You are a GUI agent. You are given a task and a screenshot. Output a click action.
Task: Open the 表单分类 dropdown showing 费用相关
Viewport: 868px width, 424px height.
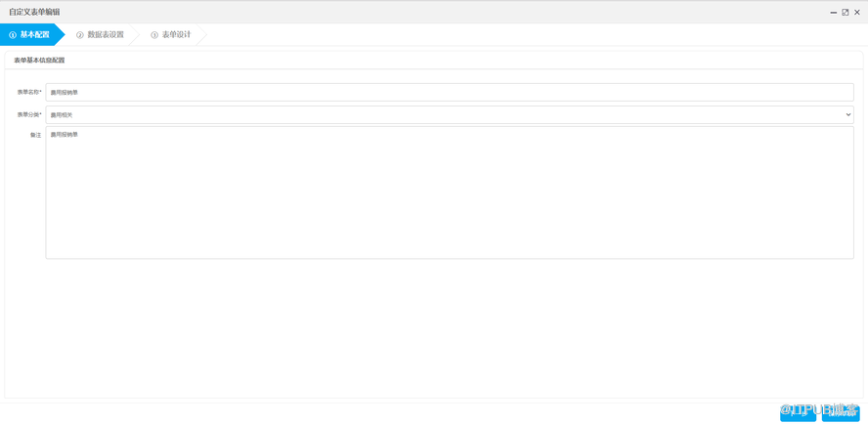(x=449, y=114)
